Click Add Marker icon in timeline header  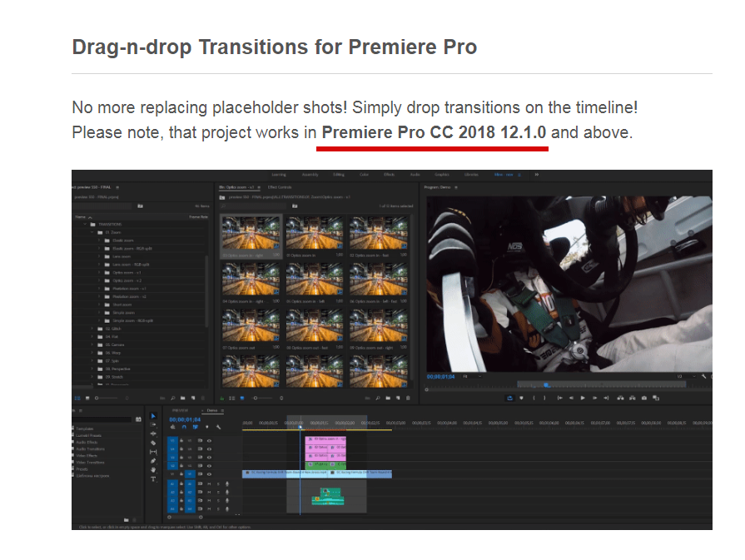pyautogui.click(x=206, y=427)
